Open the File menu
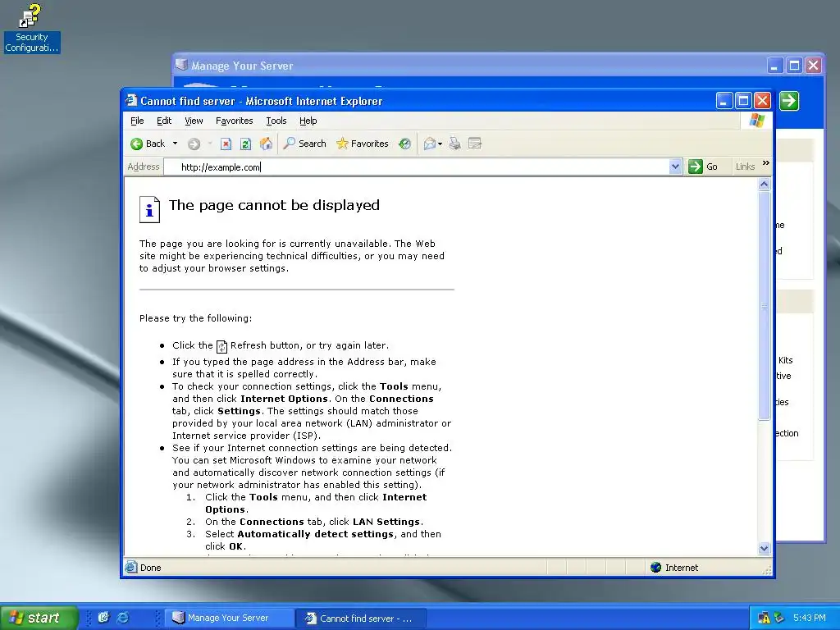Image resolution: width=840 pixels, height=630 pixels. (x=137, y=121)
